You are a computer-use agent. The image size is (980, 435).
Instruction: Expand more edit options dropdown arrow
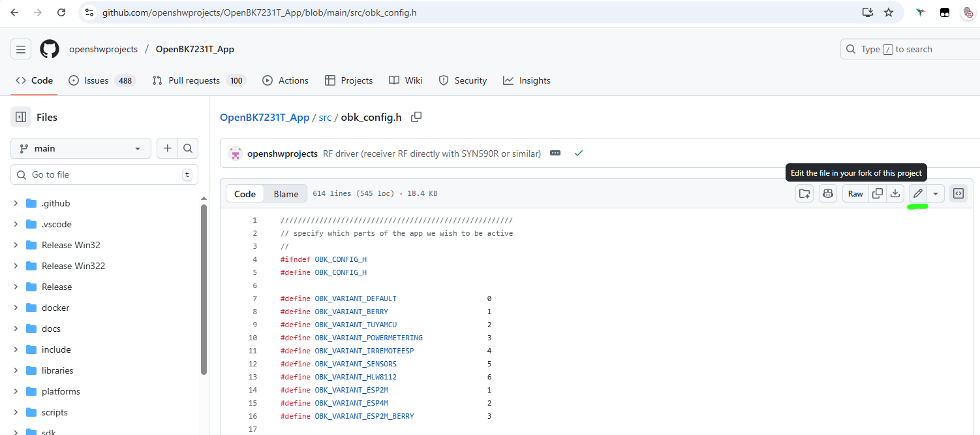[x=936, y=193]
